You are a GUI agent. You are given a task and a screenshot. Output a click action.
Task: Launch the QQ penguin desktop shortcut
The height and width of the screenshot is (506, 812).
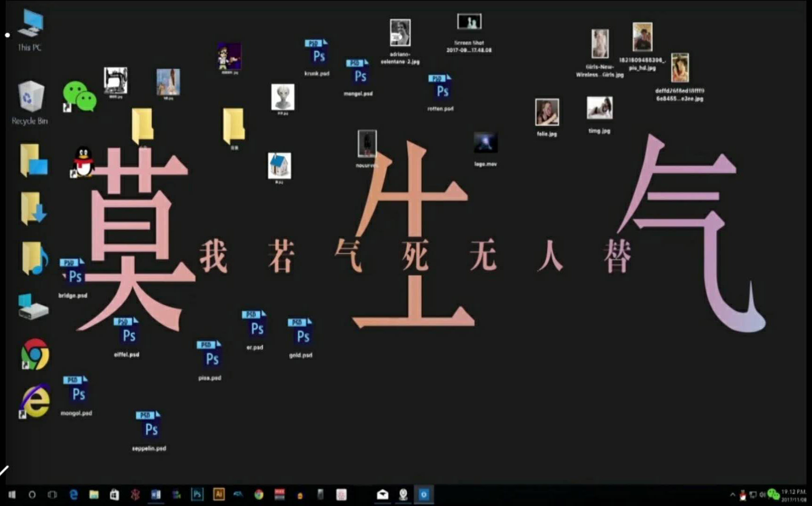coord(82,162)
